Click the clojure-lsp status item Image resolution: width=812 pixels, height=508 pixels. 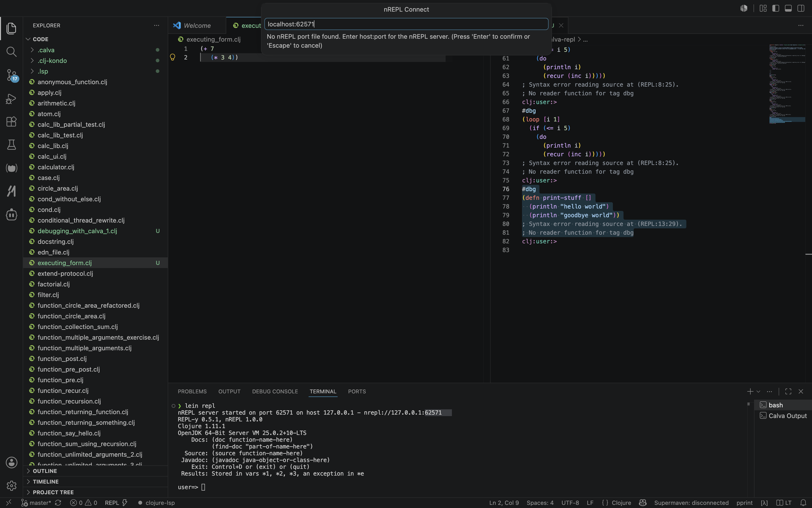(x=156, y=503)
